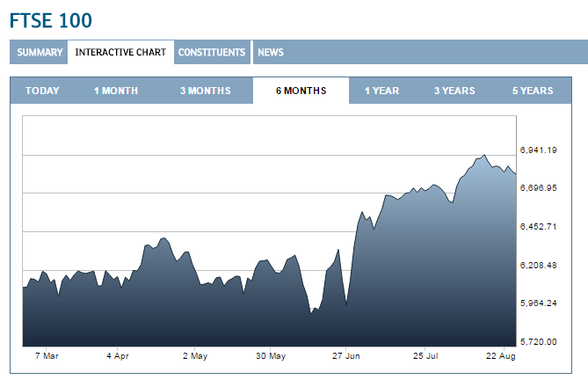
Task: Click the 7 Mar date label
Action: tap(47, 356)
